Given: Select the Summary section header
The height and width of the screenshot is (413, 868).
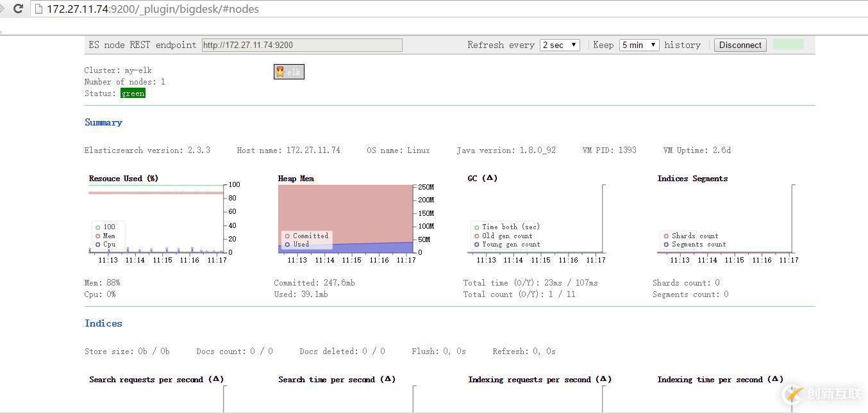Looking at the screenshot, I should [103, 122].
